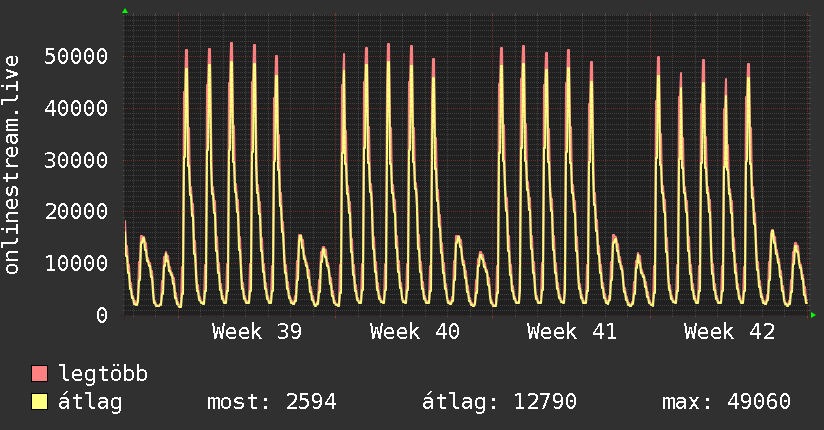This screenshot has width=824, height=430.
Task: Click the 50000 y-axis tick label
Action: tap(76, 56)
